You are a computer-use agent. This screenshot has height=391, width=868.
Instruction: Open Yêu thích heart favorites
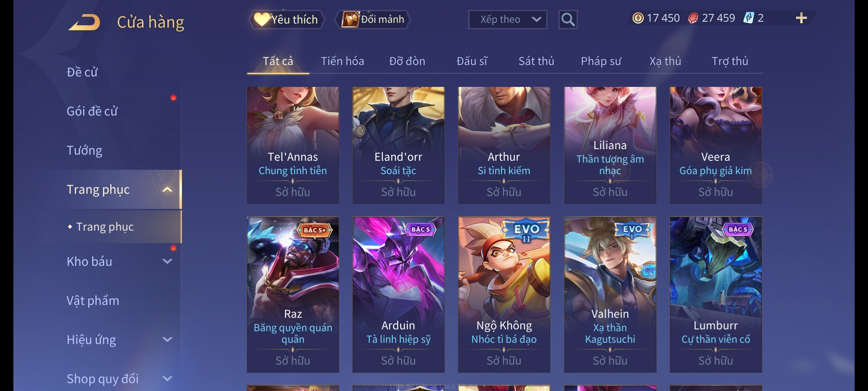pos(286,20)
